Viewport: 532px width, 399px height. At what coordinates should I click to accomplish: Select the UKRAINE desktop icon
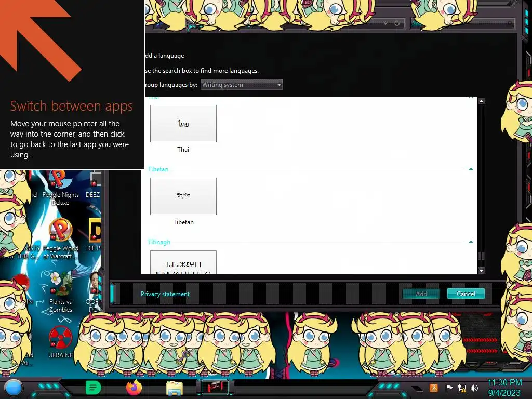(60, 342)
